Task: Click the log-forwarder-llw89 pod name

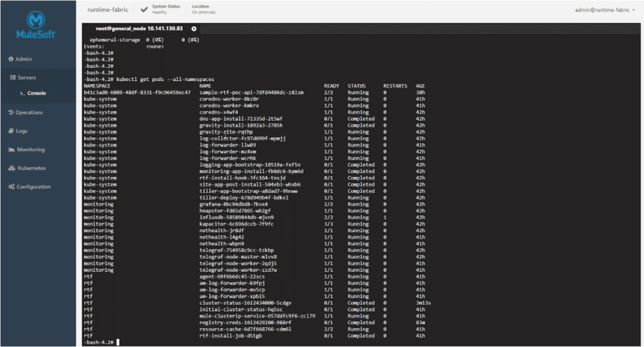Action: coord(228,145)
